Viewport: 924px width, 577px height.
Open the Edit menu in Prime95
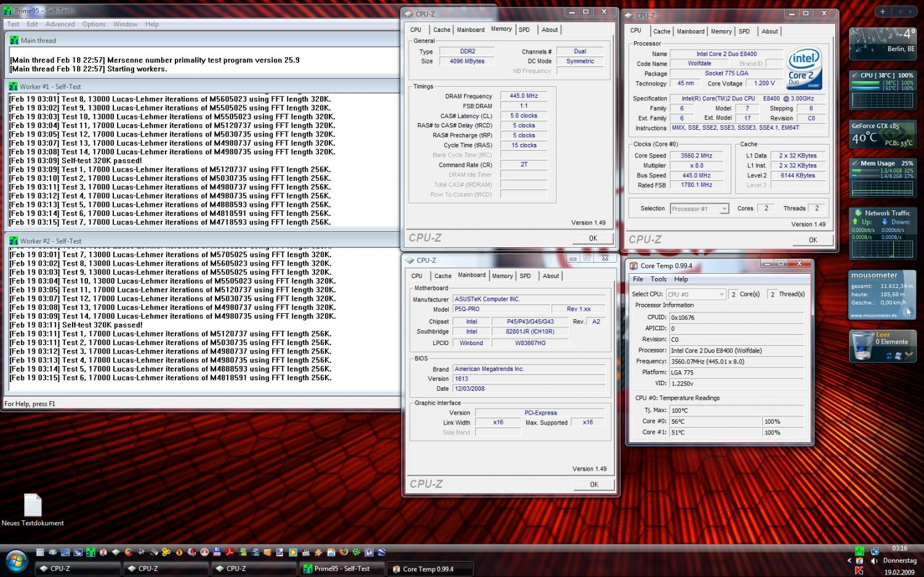tap(32, 24)
